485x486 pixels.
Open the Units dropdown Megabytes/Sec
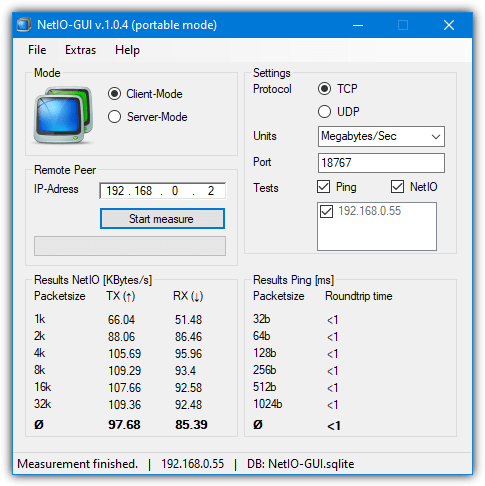pyautogui.click(x=381, y=136)
